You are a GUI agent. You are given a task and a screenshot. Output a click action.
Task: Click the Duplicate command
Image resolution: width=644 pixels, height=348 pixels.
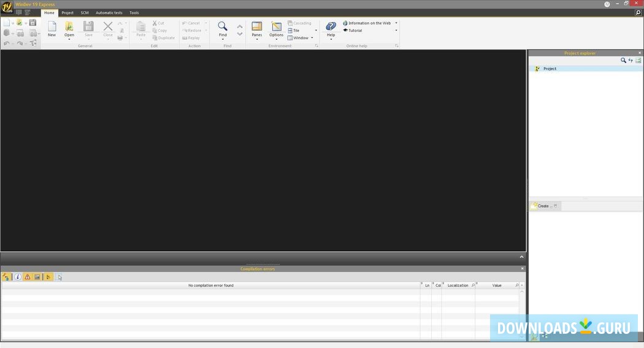(x=164, y=38)
